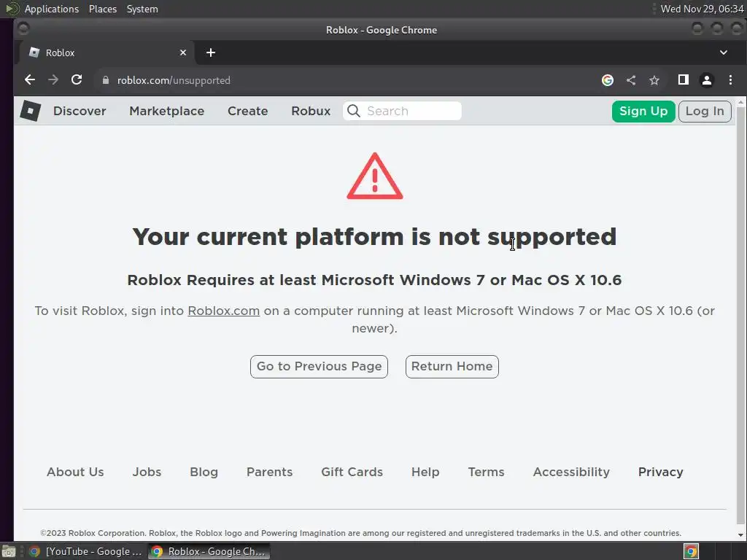Viewport: 747px width, 560px height.
Task: Click the Log In button
Action: click(x=705, y=112)
